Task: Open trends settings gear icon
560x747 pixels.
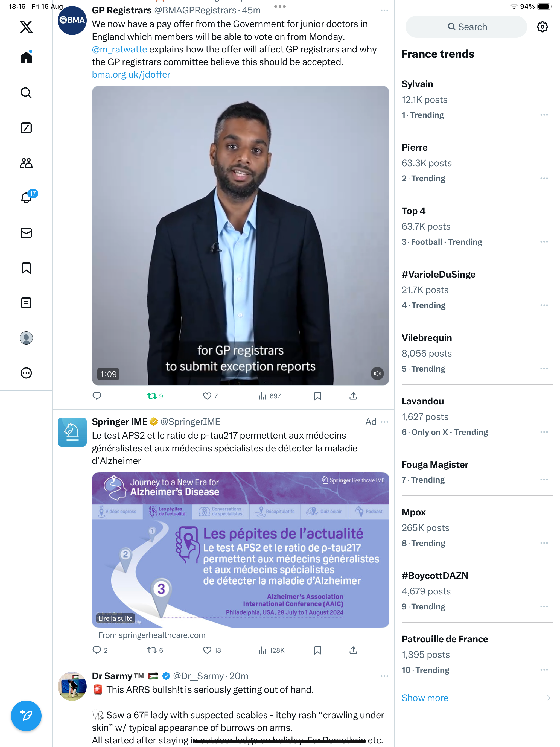Action: tap(542, 27)
